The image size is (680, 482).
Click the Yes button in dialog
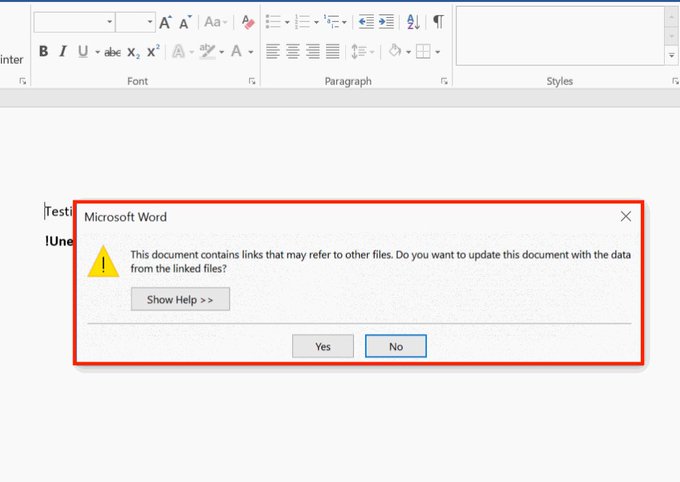click(x=323, y=346)
